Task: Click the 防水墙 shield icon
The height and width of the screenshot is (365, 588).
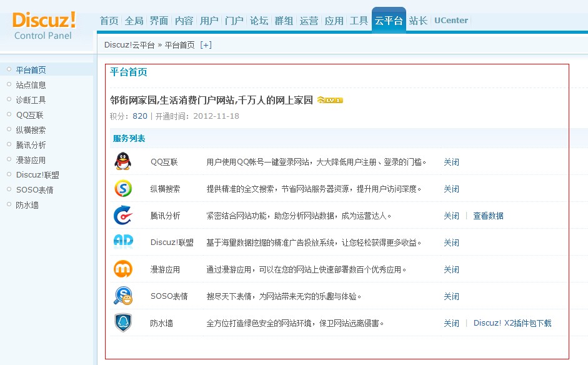Action: (x=123, y=322)
